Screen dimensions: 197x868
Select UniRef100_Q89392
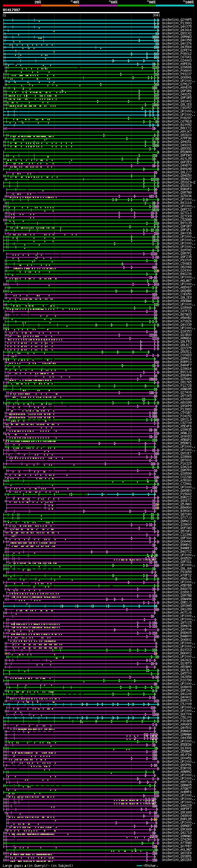pos(177,149)
